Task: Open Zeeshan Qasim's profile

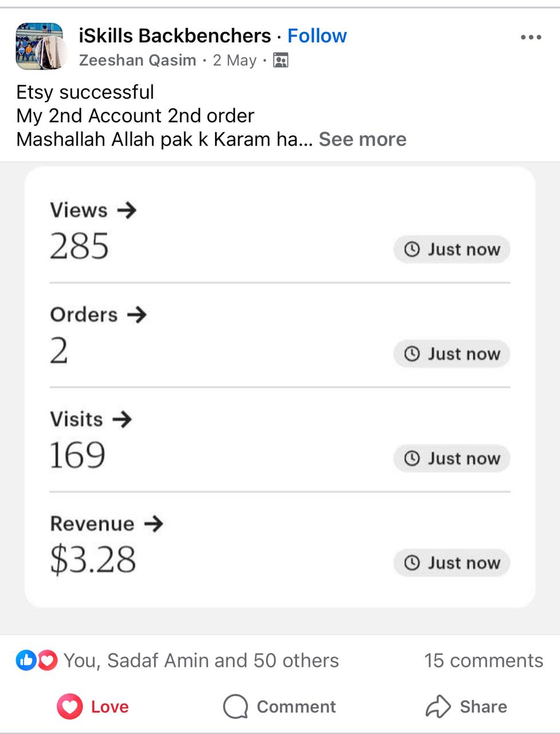Action: coord(138,60)
